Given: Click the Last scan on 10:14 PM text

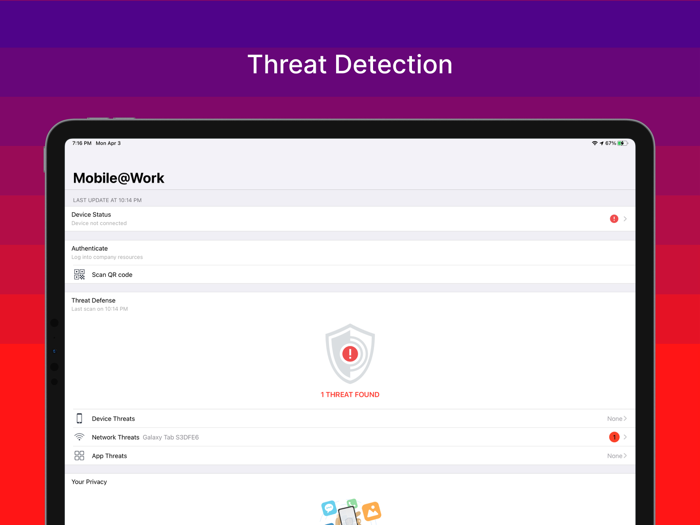Looking at the screenshot, I should pyautogui.click(x=100, y=309).
